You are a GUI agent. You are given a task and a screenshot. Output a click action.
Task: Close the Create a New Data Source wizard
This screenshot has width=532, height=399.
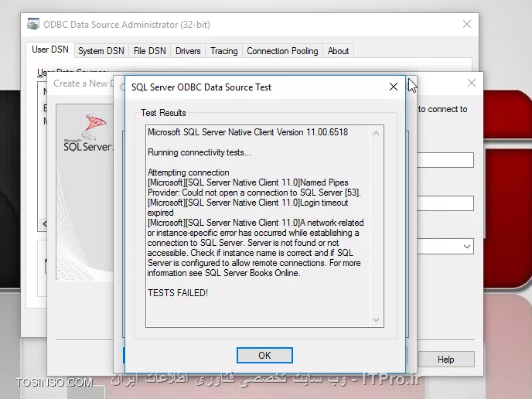pos(471,83)
